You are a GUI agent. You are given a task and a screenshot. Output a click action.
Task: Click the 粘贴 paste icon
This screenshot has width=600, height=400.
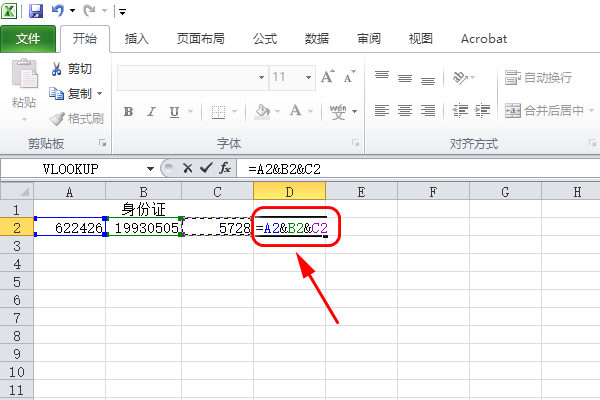pos(24,74)
